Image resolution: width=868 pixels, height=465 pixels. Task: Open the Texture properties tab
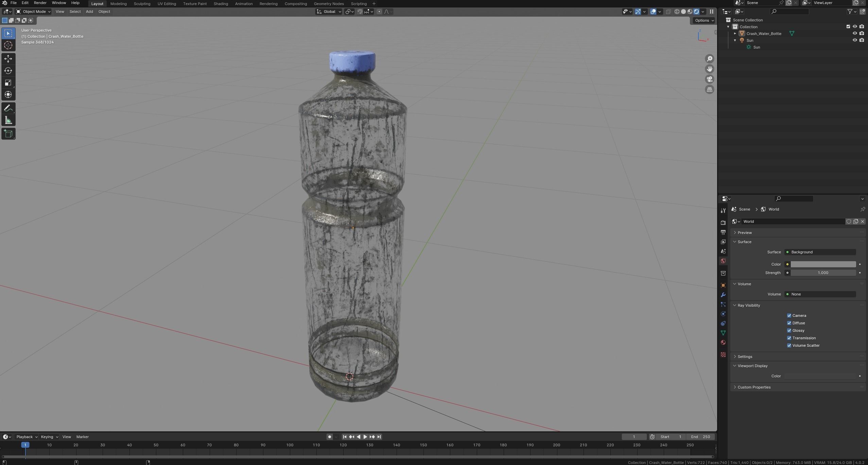tap(723, 355)
